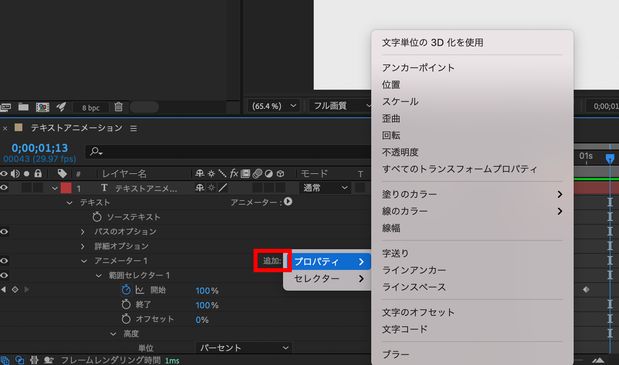This screenshot has height=365, width=619.
Task: Click the adjustment layer column header icon
Action: click(x=268, y=173)
